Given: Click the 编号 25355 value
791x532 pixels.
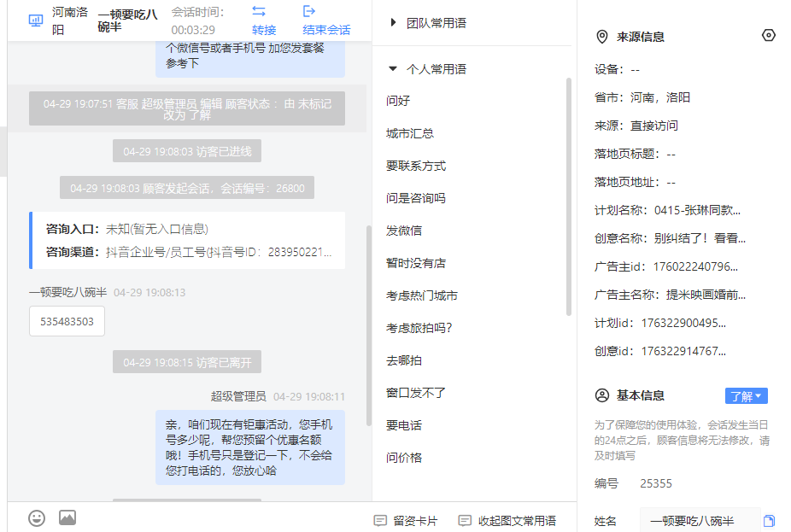Looking at the screenshot, I should tap(656, 483).
